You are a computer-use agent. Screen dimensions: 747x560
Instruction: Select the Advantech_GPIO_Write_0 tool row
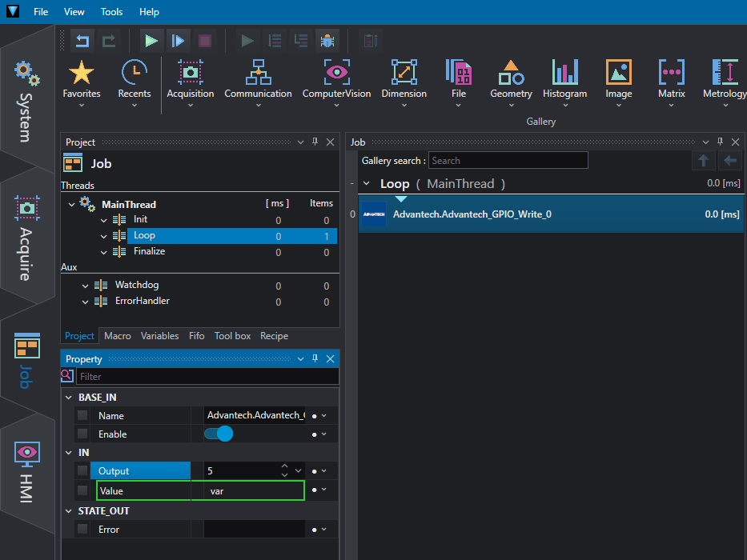(472, 214)
